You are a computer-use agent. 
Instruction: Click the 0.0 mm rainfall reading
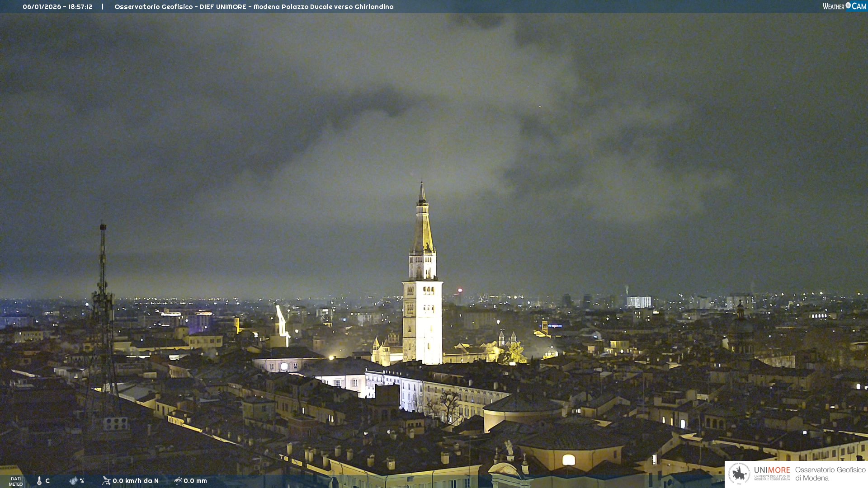(195, 481)
